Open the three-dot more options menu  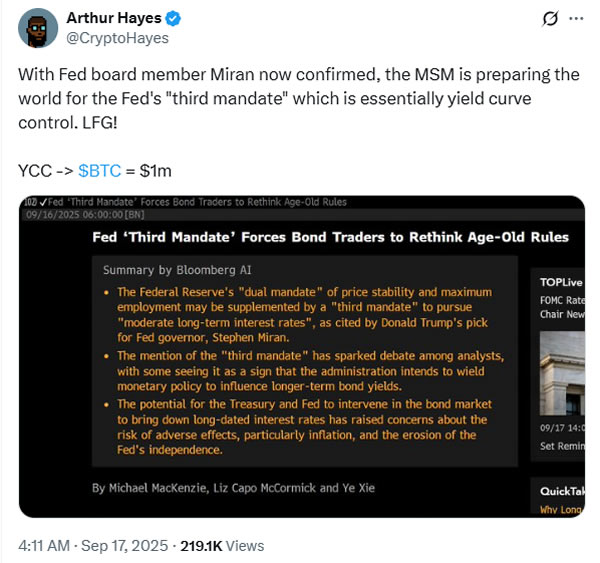(576, 19)
